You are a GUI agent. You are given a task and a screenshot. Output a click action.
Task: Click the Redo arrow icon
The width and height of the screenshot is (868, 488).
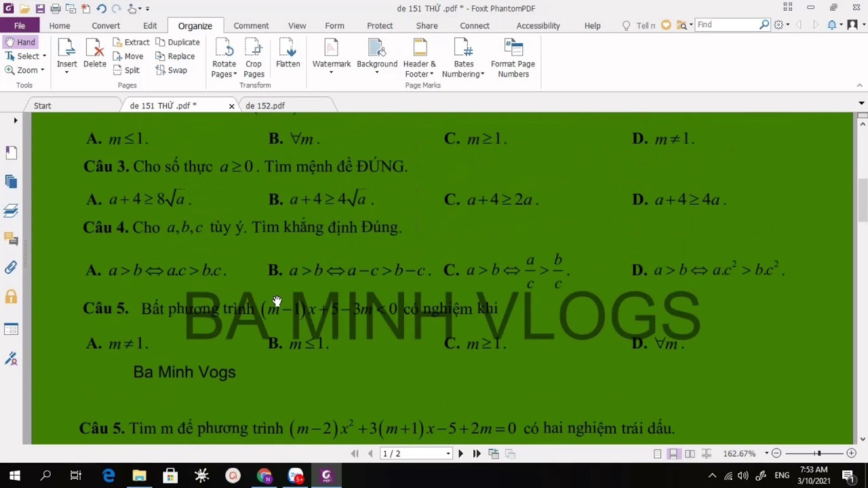click(x=117, y=8)
